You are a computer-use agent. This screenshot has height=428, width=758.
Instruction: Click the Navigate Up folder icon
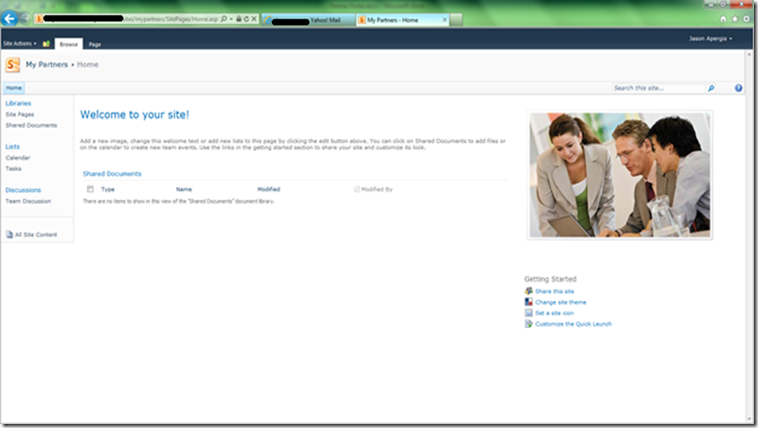pos(46,44)
